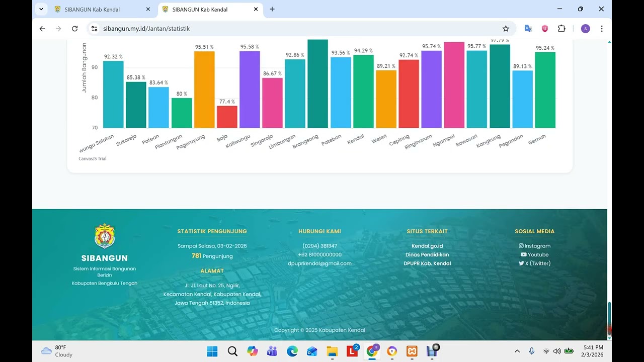Open the Extensions puzzle menu
This screenshot has width=644, height=362.
pyautogui.click(x=561, y=29)
